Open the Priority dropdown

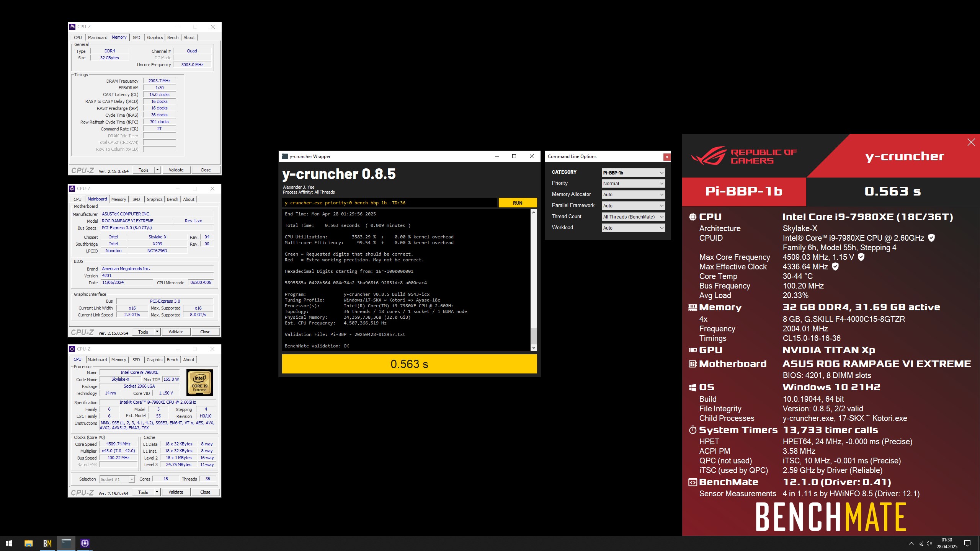633,184
